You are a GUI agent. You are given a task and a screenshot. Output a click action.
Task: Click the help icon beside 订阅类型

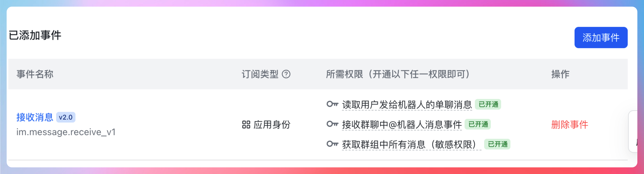point(286,74)
